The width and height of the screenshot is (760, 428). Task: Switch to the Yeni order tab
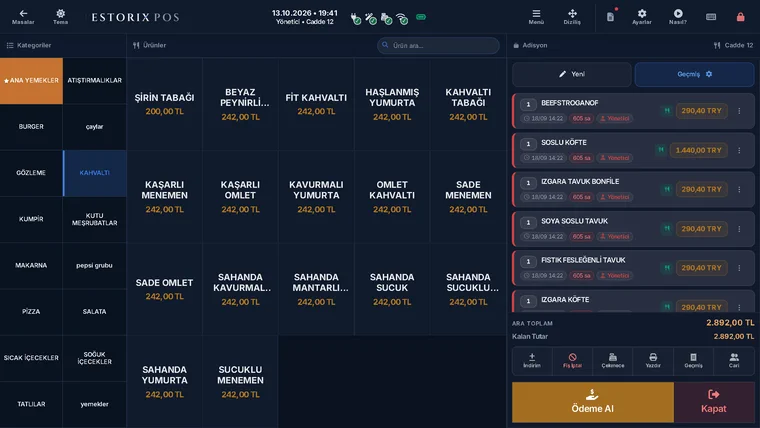coord(572,74)
